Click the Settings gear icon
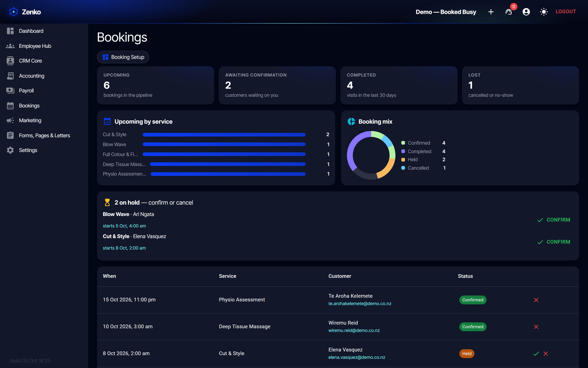 pyautogui.click(x=10, y=150)
